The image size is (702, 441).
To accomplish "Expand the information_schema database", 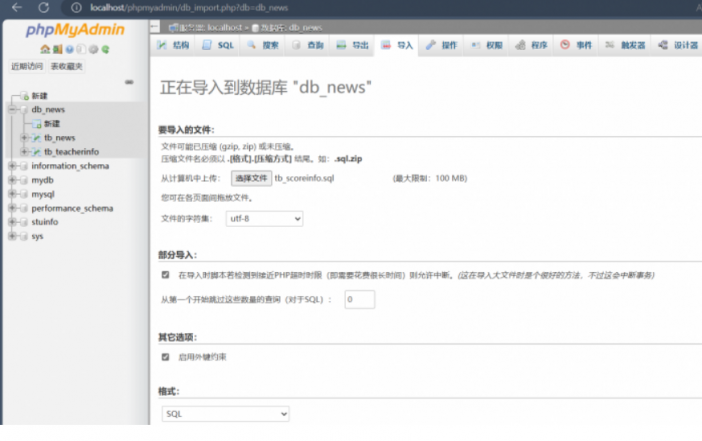I will click(12, 166).
